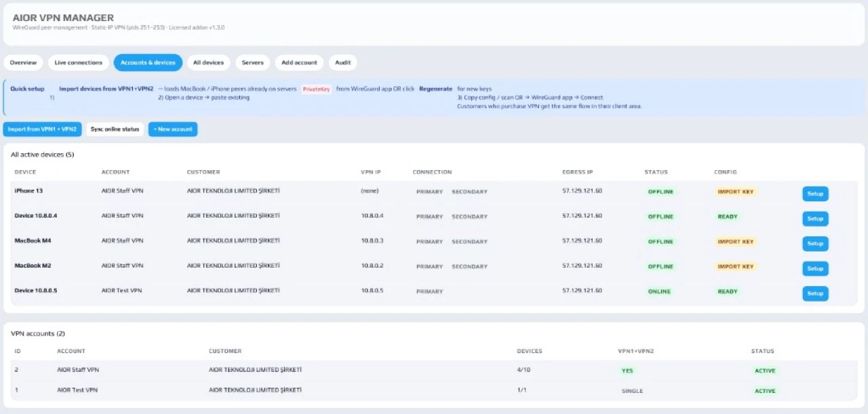Click the PRIMARY label in MacBook M4 row
868x414 pixels.
pyautogui.click(x=429, y=242)
